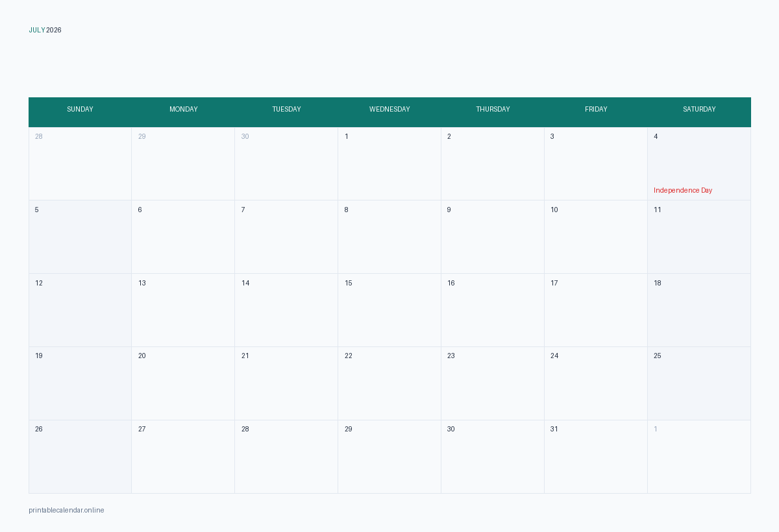This screenshot has width=779, height=532.
Task: Select the date number 16
Action: coord(451,283)
